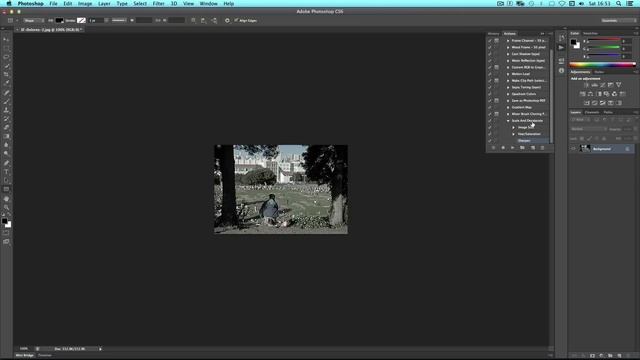
Task: Add an Invert adjustment
Action: [x=587, y=103]
